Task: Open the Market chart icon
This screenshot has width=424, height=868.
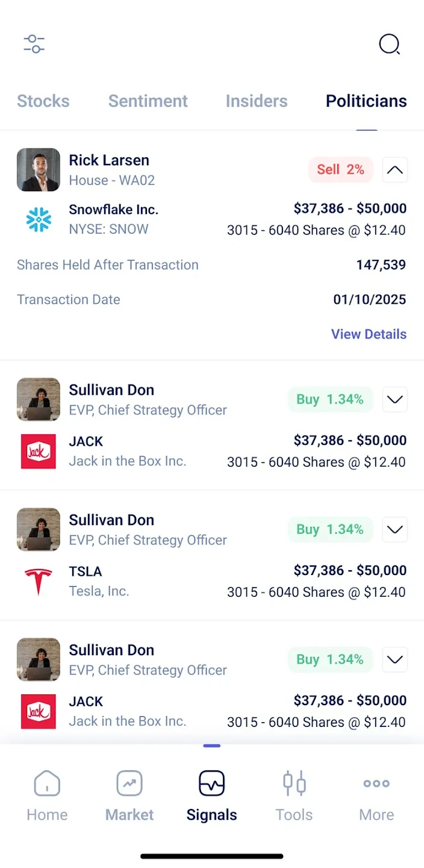Action: point(129,784)
